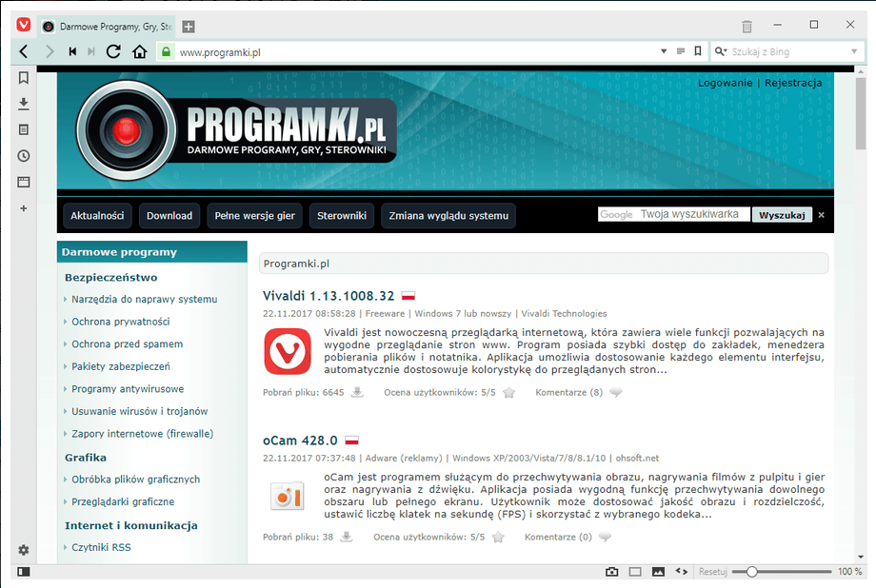The width and height of the screenshot is (876, 588).
Task: Click the fast forward button
Action: click(91, 52)
